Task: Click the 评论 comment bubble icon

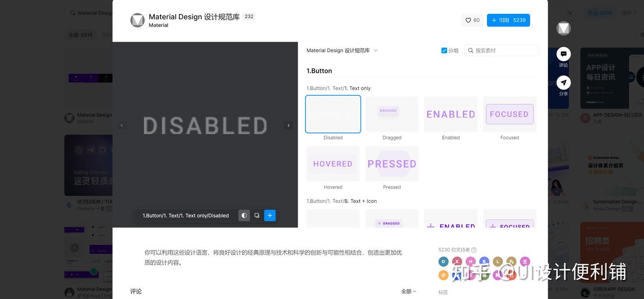Action: coord(563,54)
